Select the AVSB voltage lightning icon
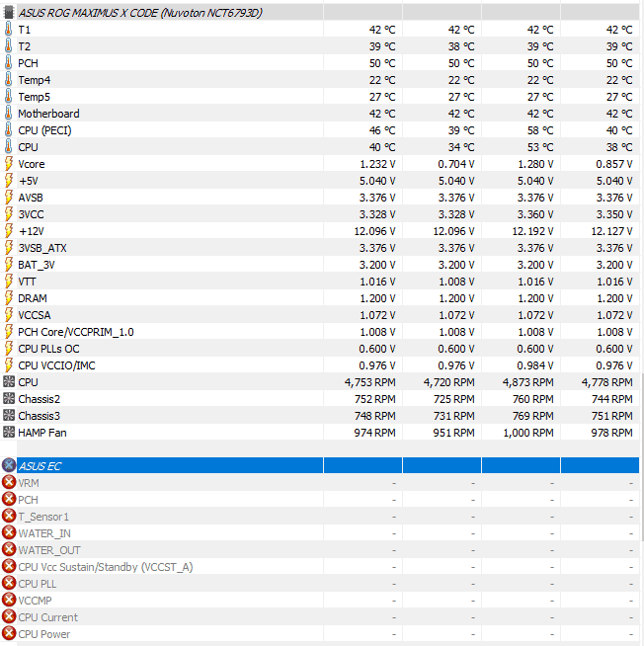The width and height of the screenshot is (644, 646). pos(8,198)
